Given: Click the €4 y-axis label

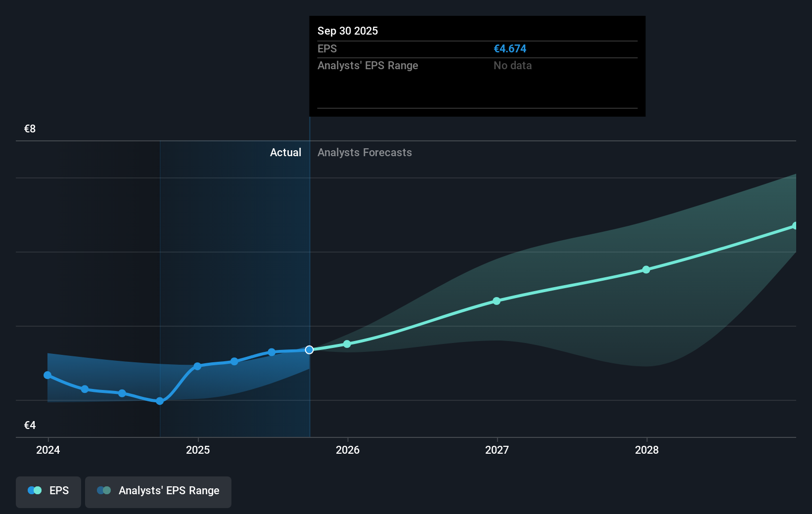Looking at the screenshot, I should coord(30,425).
